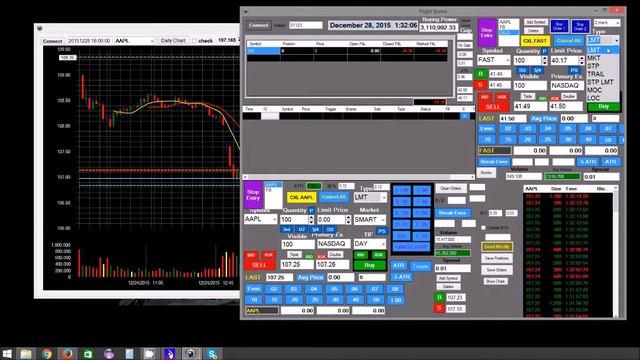This screenshot has height=360, width=640.
Task: Click the green B indicator beside 107.23
Action: [x=439, y=297]
